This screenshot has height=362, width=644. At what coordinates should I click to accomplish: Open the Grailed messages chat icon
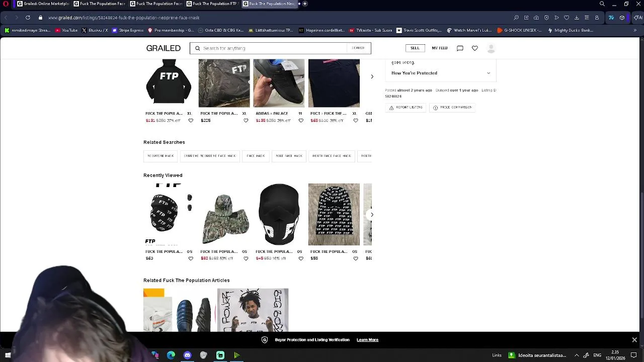[460, 48]
